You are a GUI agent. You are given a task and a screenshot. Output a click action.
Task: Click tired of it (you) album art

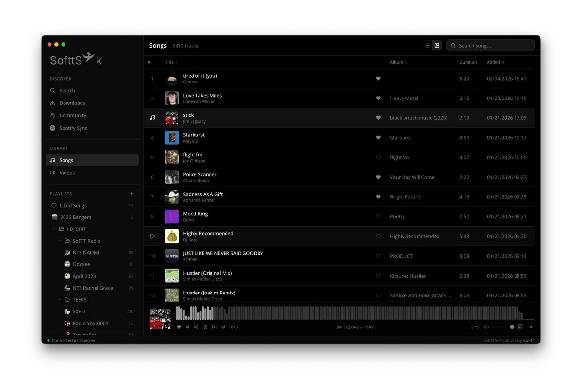tap(172, 79)
